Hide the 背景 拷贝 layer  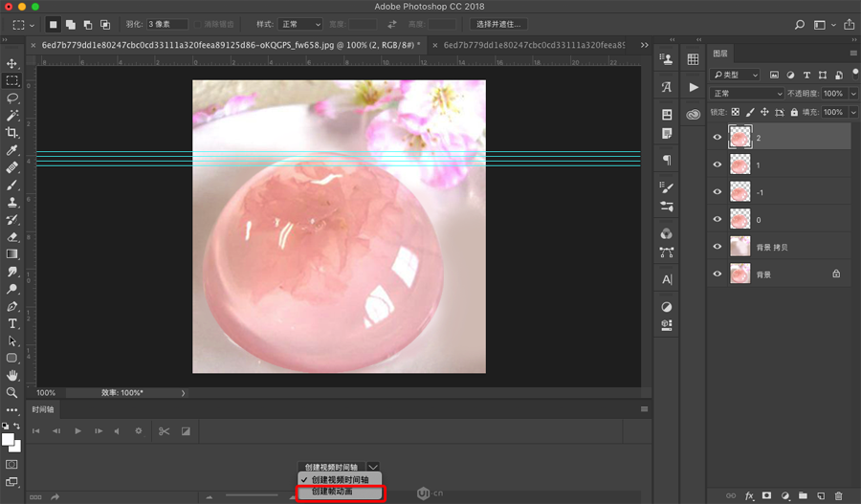point(717,247)
